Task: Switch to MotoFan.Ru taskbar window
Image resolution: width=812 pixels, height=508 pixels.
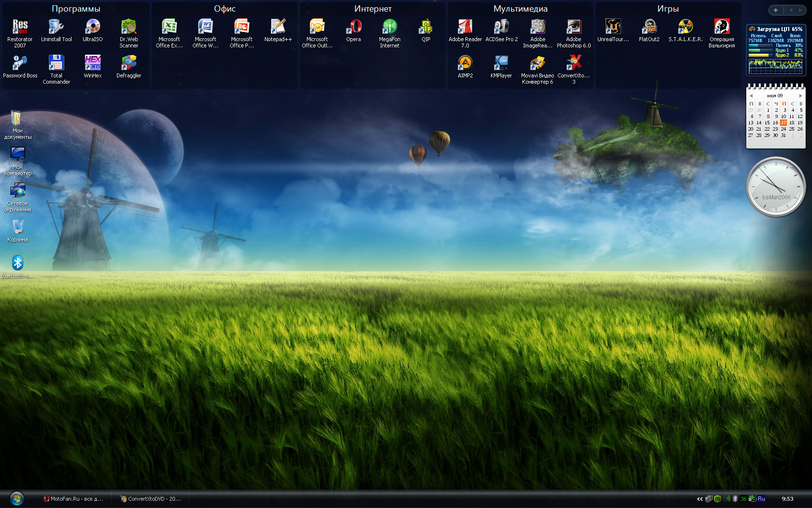Action: tap(73, 499)
